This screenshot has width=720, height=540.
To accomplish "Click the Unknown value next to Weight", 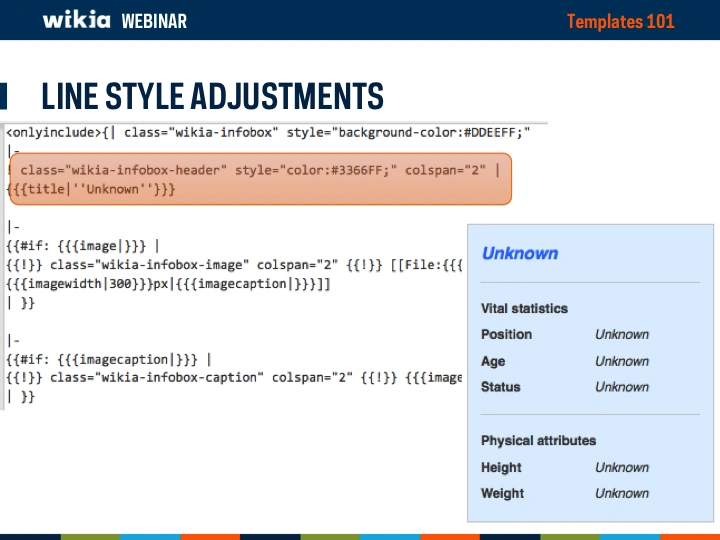I will [x=621, y=493].
